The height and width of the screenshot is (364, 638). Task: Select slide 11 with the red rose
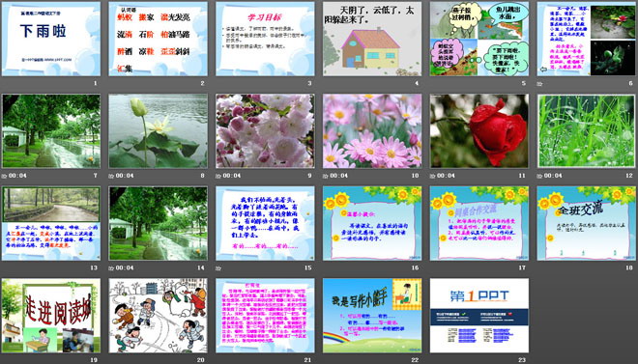(x=479, y=131)
